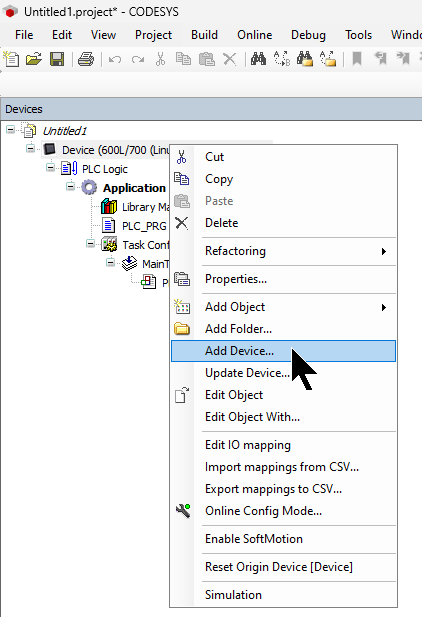The width and height of the screenshot is (422, 617).
Task: Click the Print toolbar icon
Action: point(86,59)
